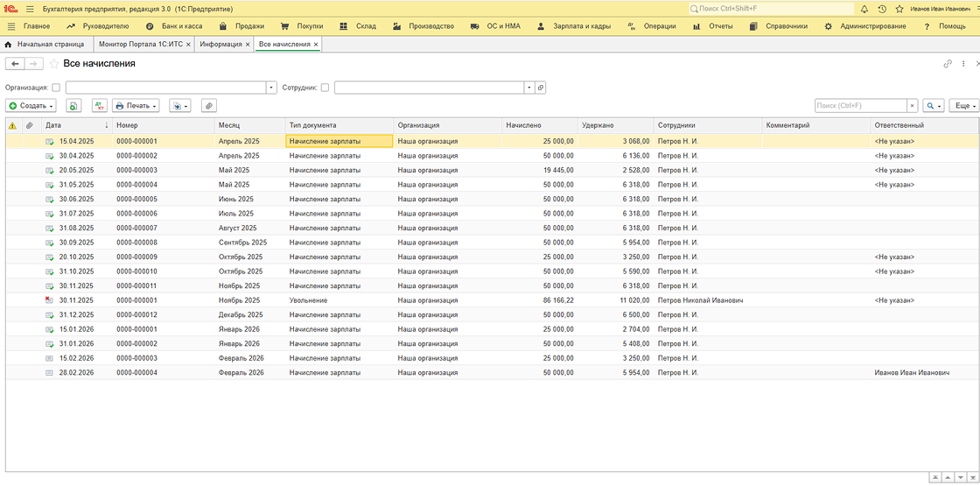
Task: Click the get link chain icon
Action: click(948, 64)
